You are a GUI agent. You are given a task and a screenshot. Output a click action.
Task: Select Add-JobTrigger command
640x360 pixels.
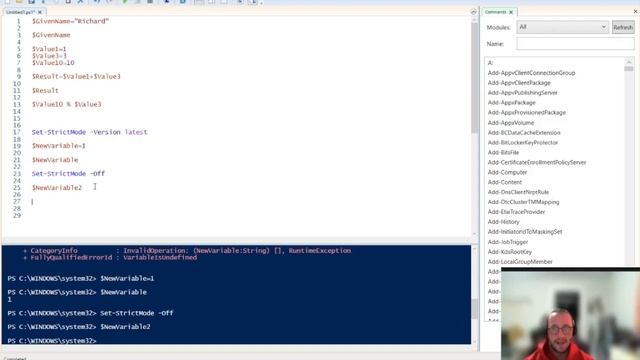tap(508, 242)
